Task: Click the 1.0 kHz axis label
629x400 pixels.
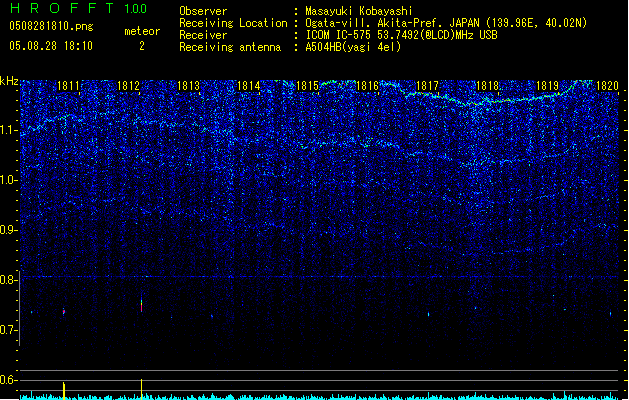Action: (x=9, y=180)
